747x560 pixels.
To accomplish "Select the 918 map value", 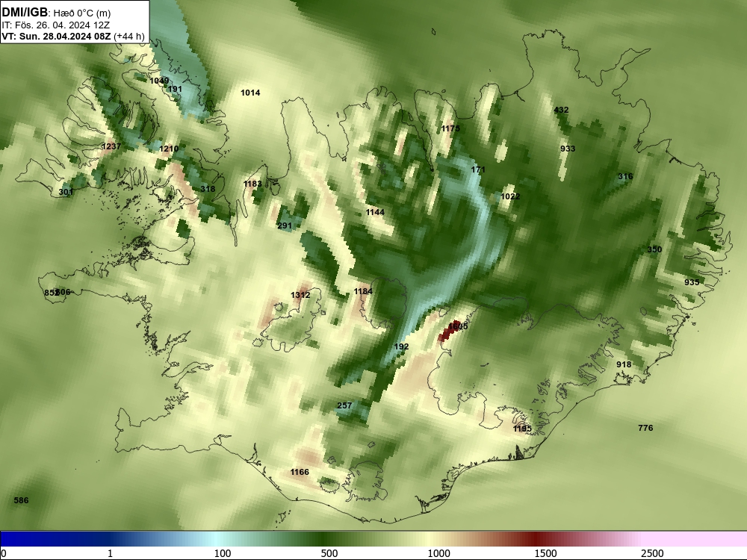I will tap(624, 365).
